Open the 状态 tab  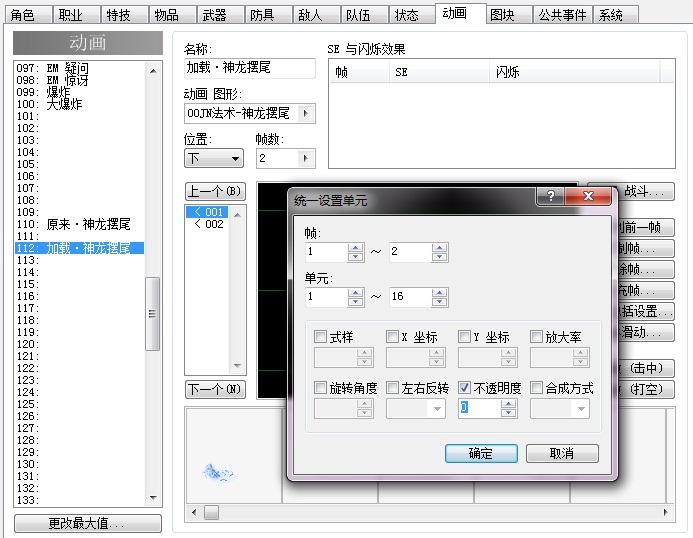point(412,15)
